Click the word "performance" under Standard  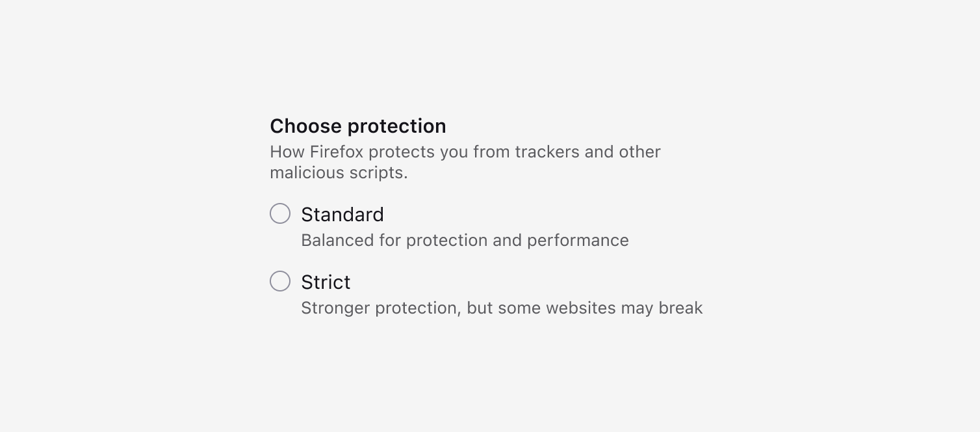(x=578, y=240)
